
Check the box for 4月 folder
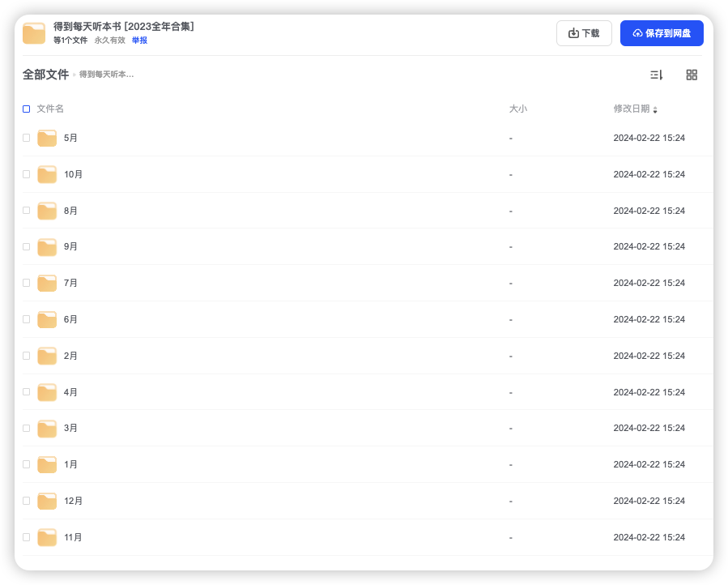pyautogui.click(x=27, y=391)
